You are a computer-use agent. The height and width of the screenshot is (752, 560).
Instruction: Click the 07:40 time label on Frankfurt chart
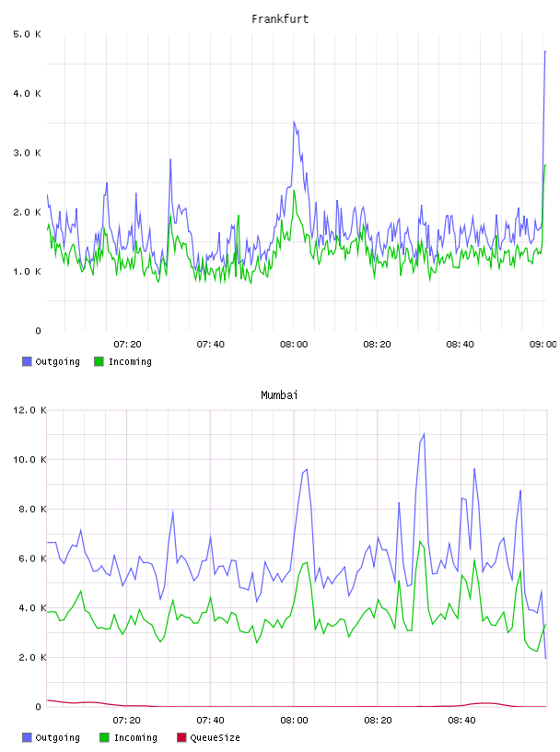[x=211, y=345]
